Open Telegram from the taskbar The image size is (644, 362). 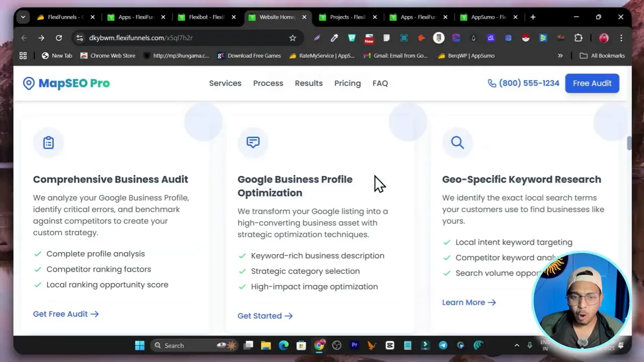pos(443,345)
